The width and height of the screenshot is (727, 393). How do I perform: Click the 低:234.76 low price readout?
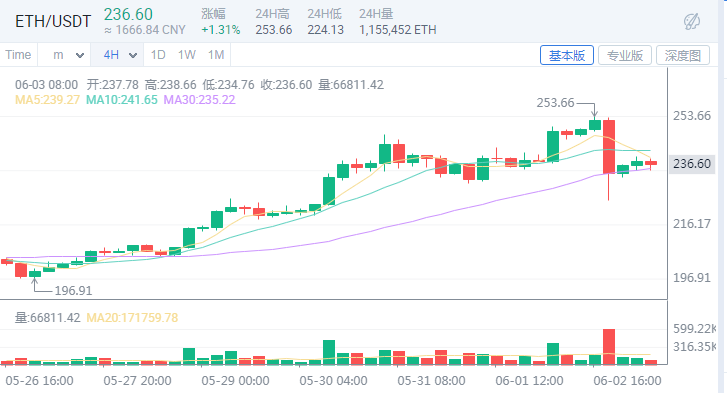(229, 85)
